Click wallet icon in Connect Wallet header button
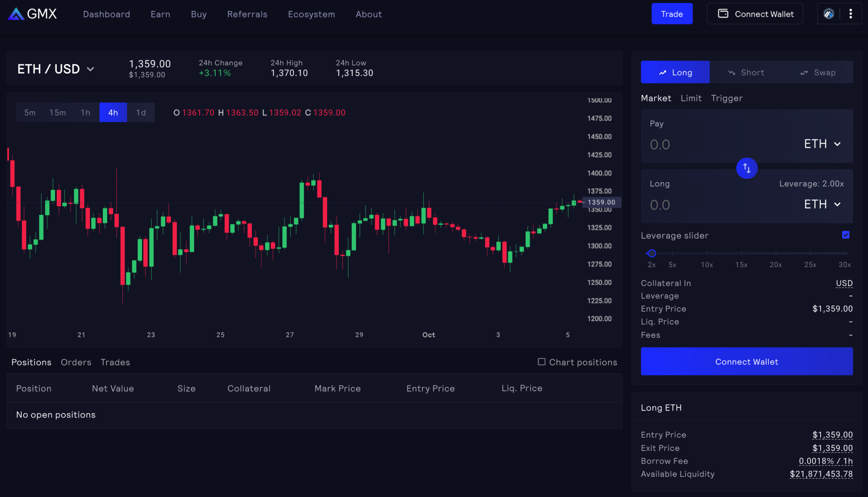The image size is (868, 497). pyautogui.click(x=723, y=14)
